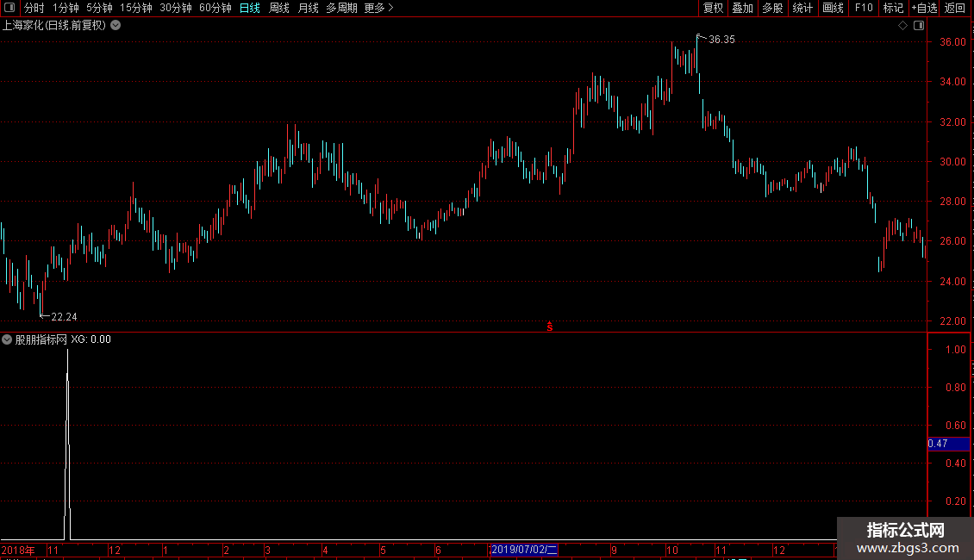Click the 36.00 price axis label
This screenshot has width=974, height=560.
pos(952,42)
